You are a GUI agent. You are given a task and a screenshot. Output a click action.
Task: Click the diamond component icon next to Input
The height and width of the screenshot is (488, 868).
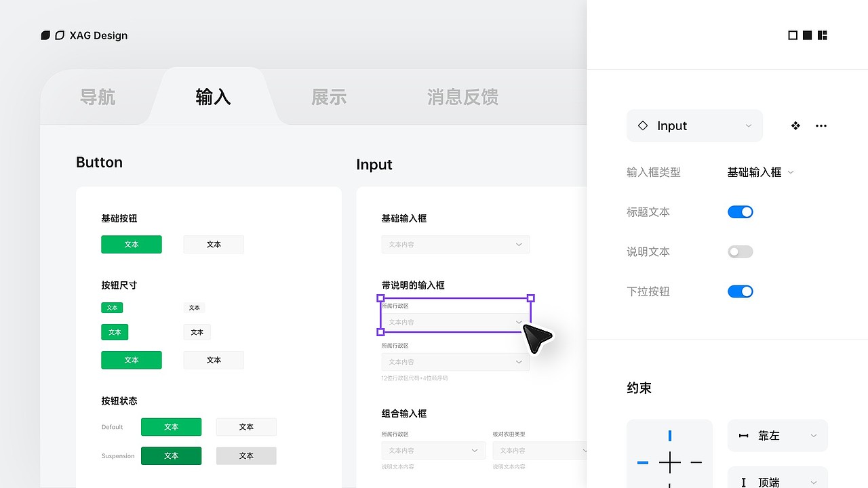pyautogui.click(x=642, y=125)
